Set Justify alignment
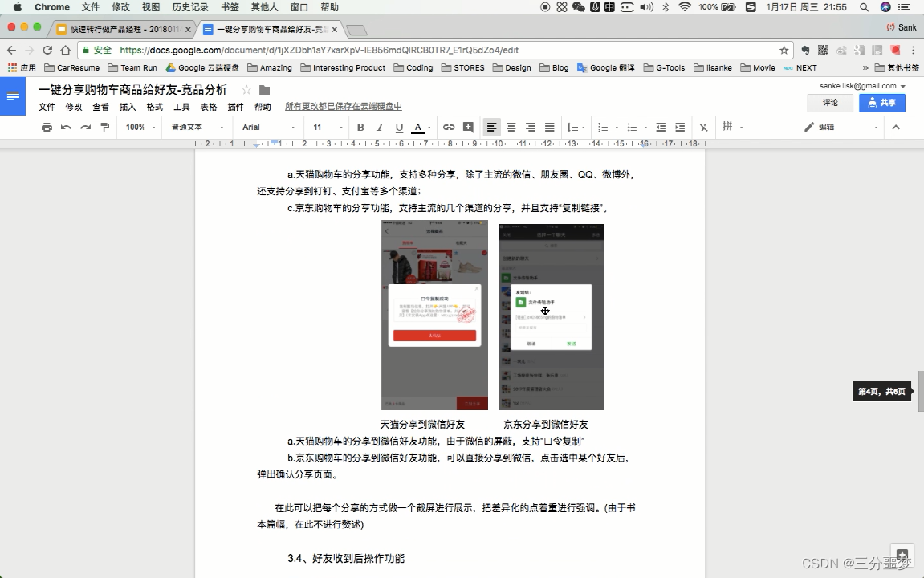924x578 pixels. click(549, 127)
